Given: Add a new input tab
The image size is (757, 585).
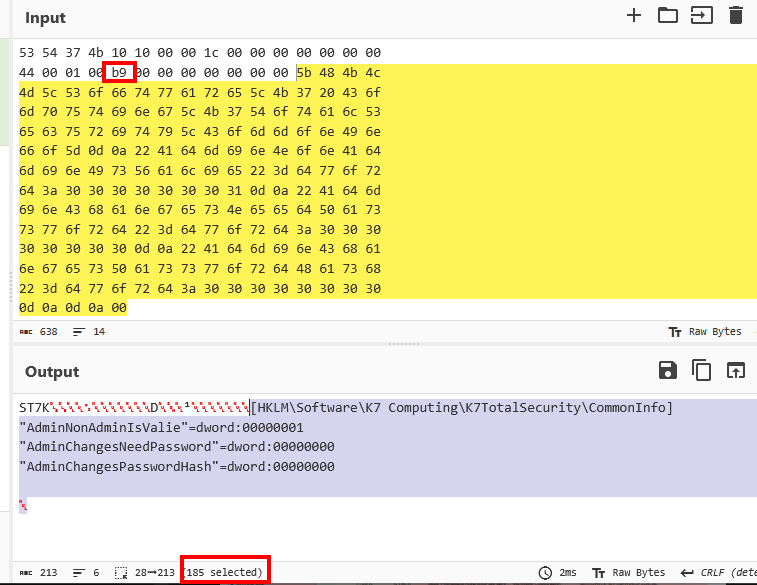Looking at the screenshot, I should (633, 15).
